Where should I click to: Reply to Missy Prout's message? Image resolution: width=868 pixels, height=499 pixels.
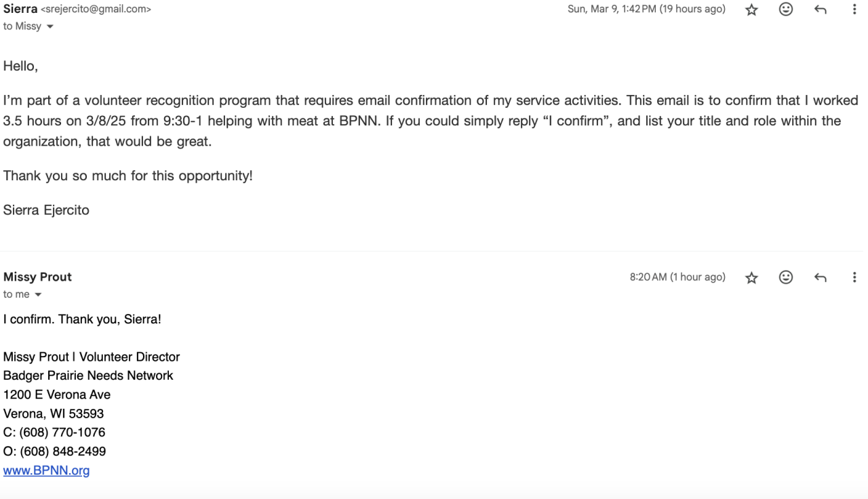pyautogui.click(x=821, y=277)
